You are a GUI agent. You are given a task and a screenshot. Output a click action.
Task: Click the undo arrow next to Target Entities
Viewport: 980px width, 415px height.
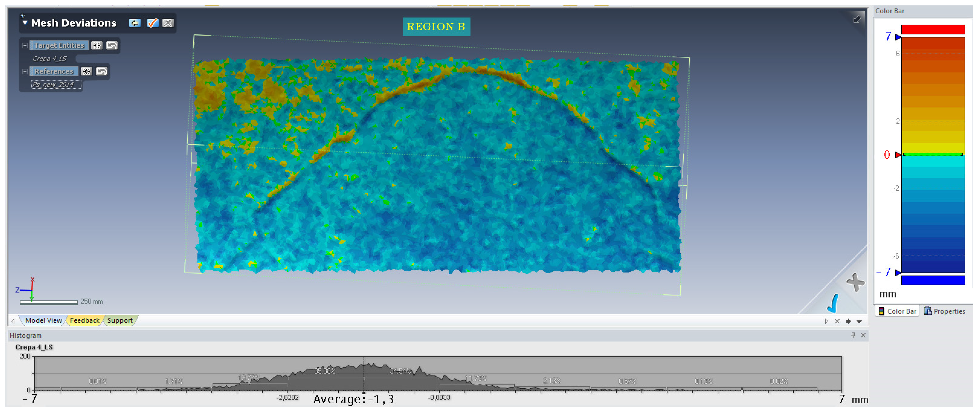[x=112, y=46]
